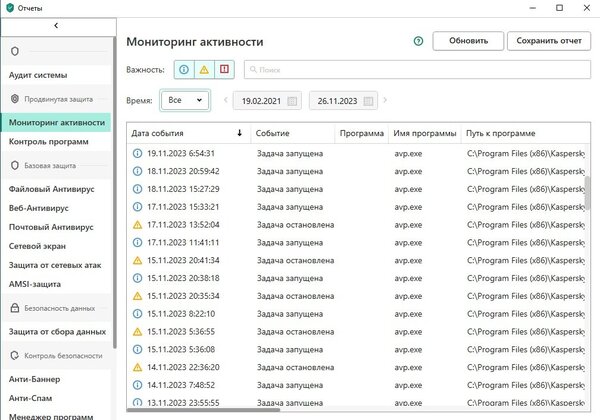The width and height of the screenshot is (600, 420).
Task: Toggle critical events importance filter
Action: pyautogui.click(x=224, y=70)
